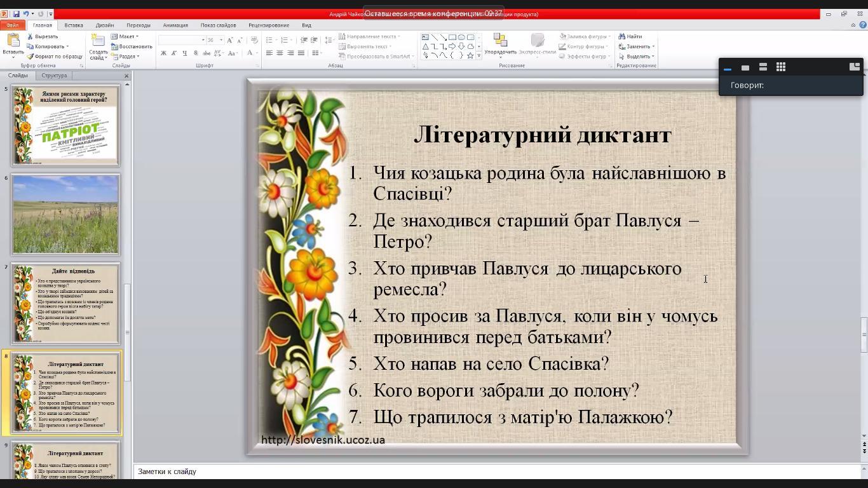Switch to Структура outline tab
Screen dimensions: 868x488
(x=54, y=76)
